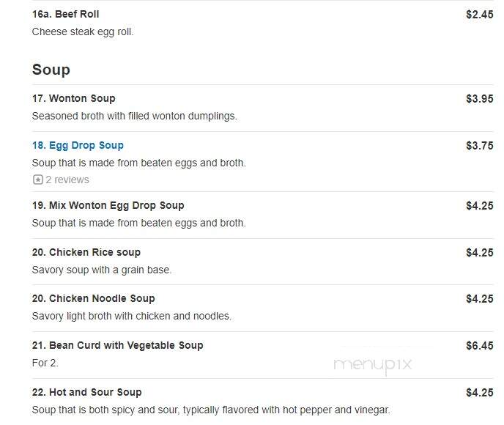Click the Cheese steak egg roll description
504x425 pixels.
pyautogui.click(x=83, y=32)
